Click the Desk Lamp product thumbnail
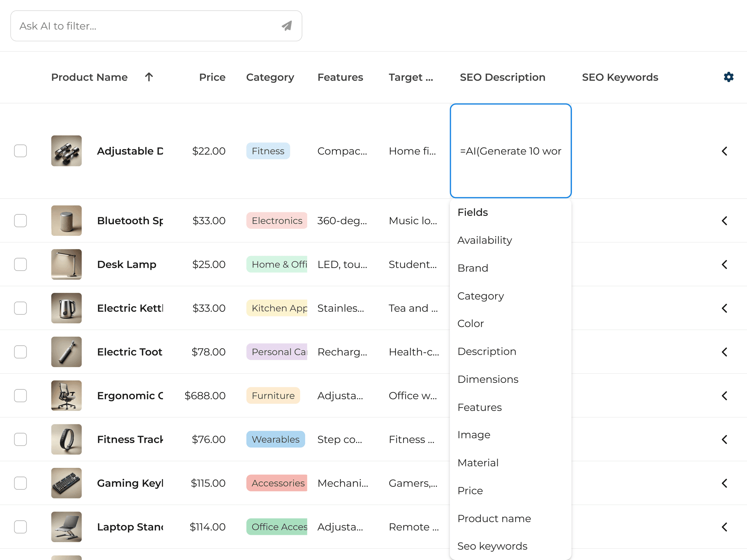 (66, 264)
